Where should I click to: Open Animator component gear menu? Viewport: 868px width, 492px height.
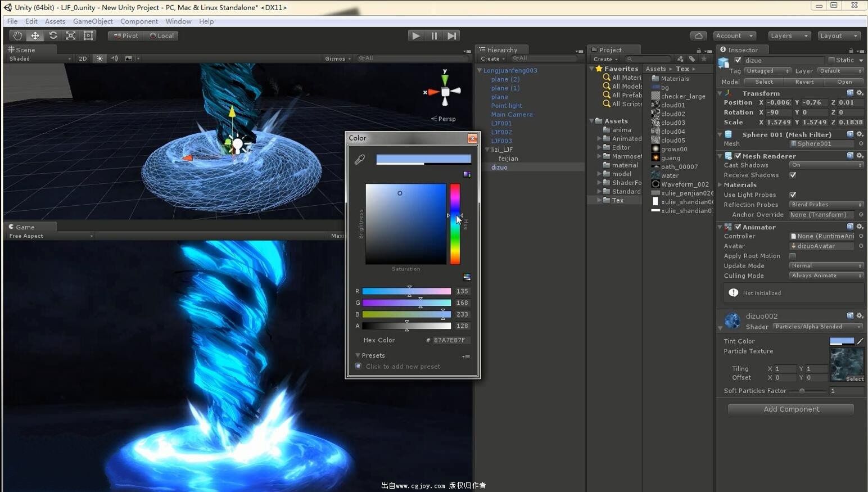pyautogui.click(x=860, y=227)
